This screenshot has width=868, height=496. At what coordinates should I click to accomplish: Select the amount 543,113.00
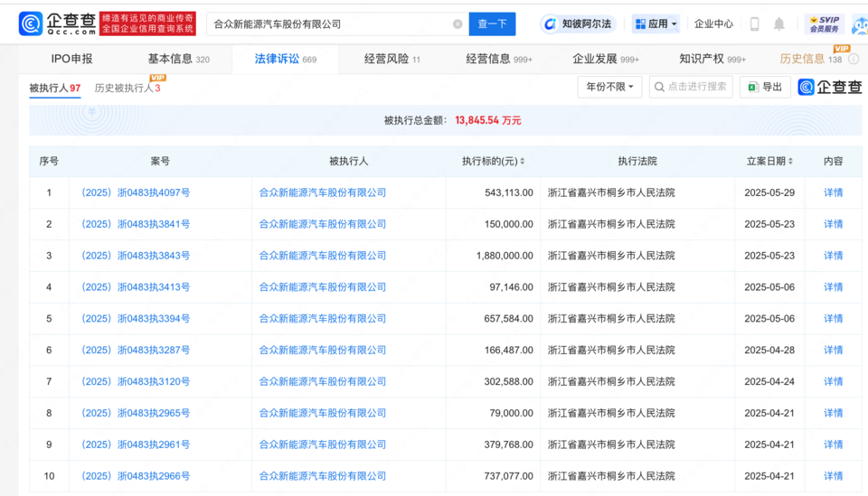(509, 192)
